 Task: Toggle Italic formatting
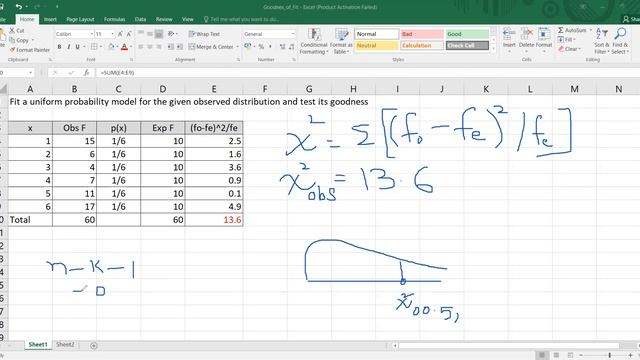click(69, 47)
